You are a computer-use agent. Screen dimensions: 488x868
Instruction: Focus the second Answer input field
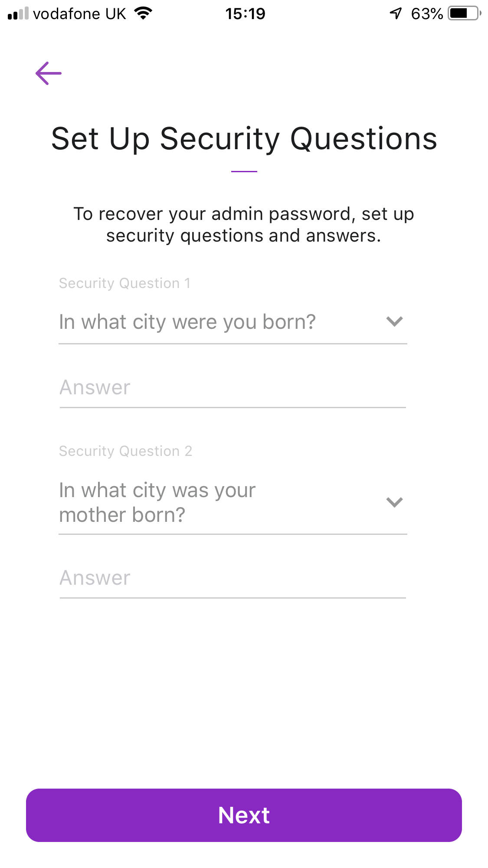coord(233,578)
